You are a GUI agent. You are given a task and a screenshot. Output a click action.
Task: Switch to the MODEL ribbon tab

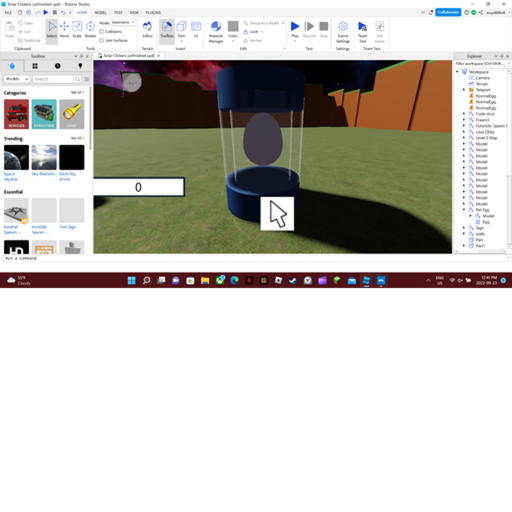(x=100, y=13)
